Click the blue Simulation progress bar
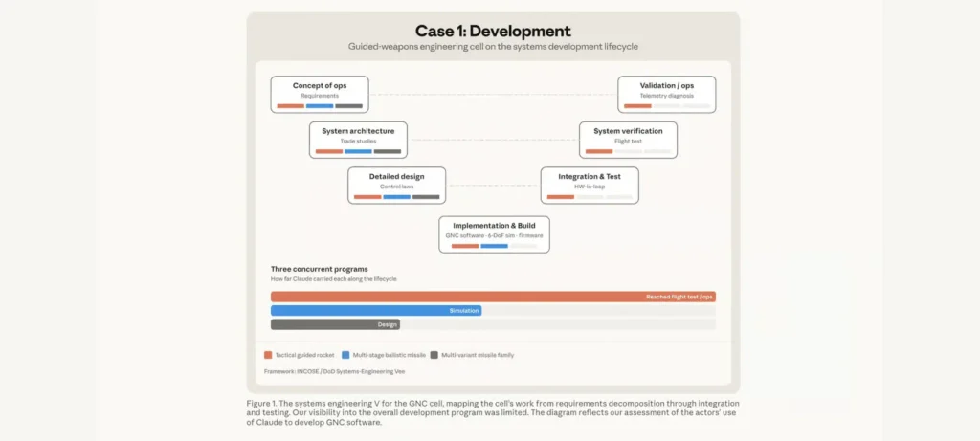The width and height of the screenshot is (980, 441). [376, 311]
